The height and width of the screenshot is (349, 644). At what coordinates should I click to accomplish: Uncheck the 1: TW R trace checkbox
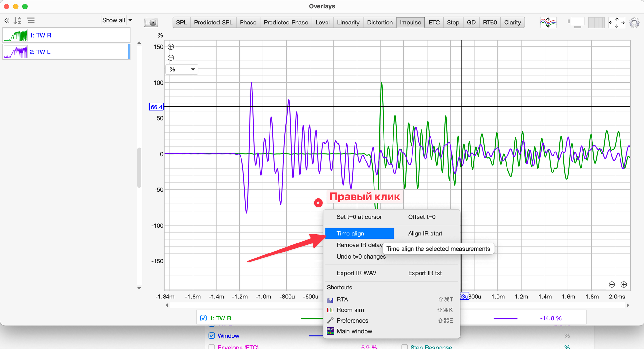[204, 318]
